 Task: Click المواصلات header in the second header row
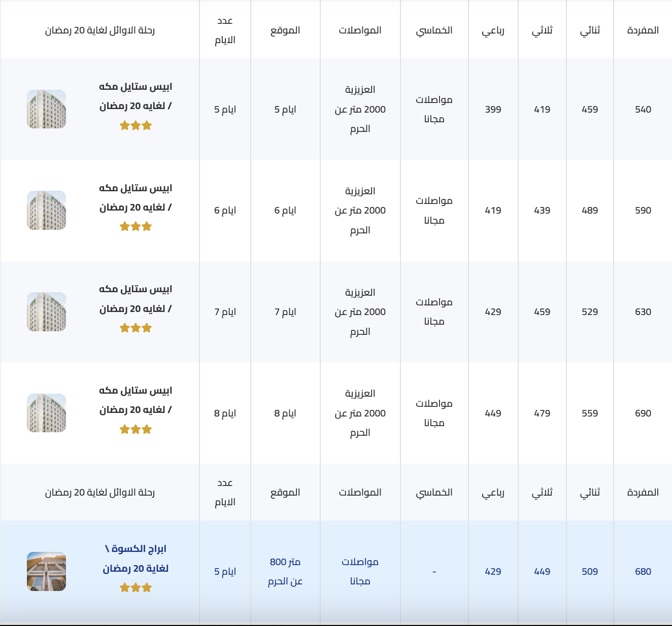pos(360,493)
